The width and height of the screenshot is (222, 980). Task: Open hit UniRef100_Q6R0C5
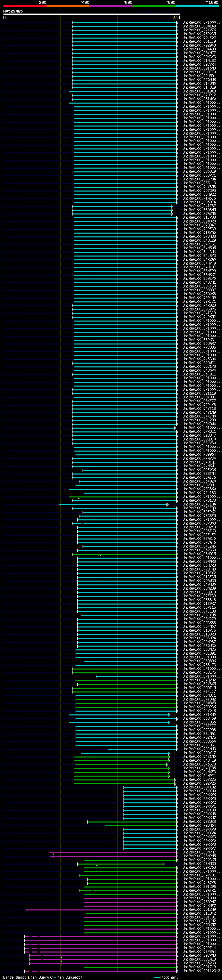pyautogui.click(x=199, y=34)
